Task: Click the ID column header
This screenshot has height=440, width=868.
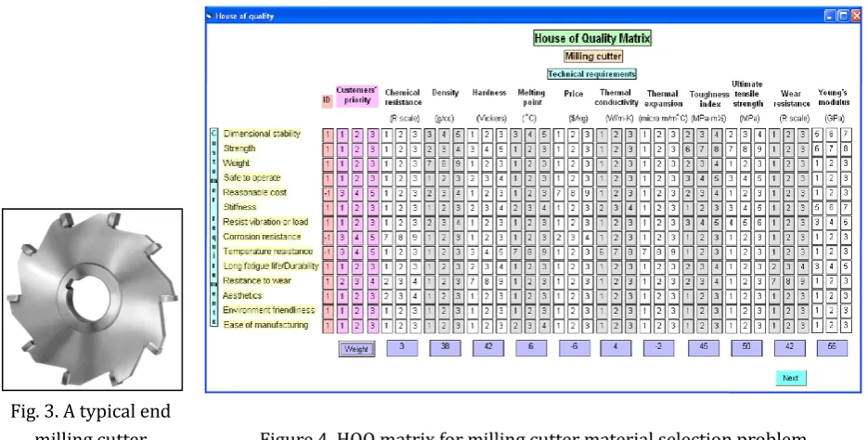Action: [x=327, y=101]
